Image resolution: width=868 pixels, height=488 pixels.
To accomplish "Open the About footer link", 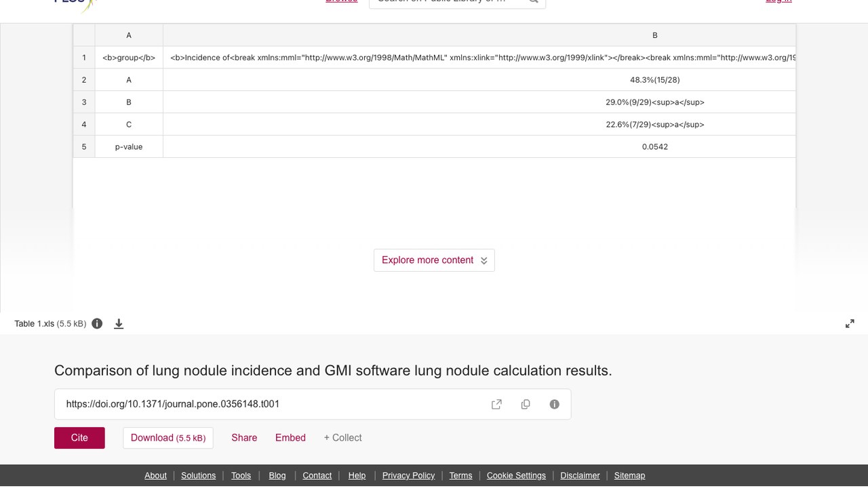I will 155,476.
